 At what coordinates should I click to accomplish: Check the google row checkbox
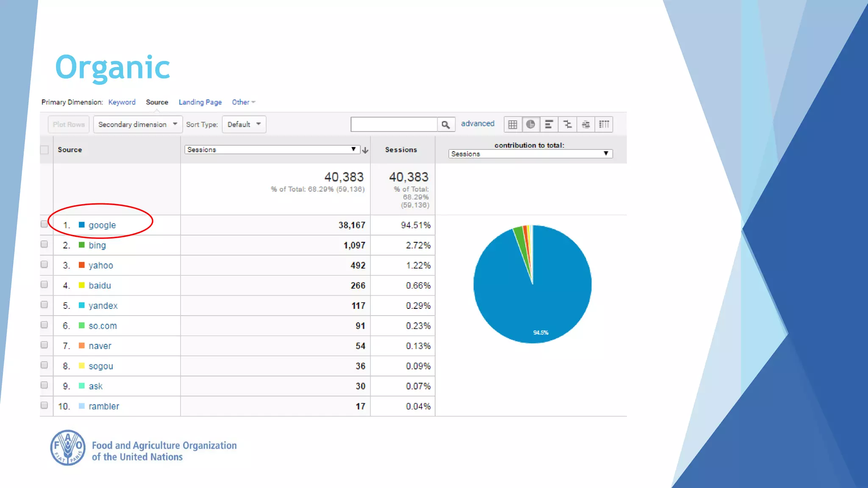tap(44, 224)
